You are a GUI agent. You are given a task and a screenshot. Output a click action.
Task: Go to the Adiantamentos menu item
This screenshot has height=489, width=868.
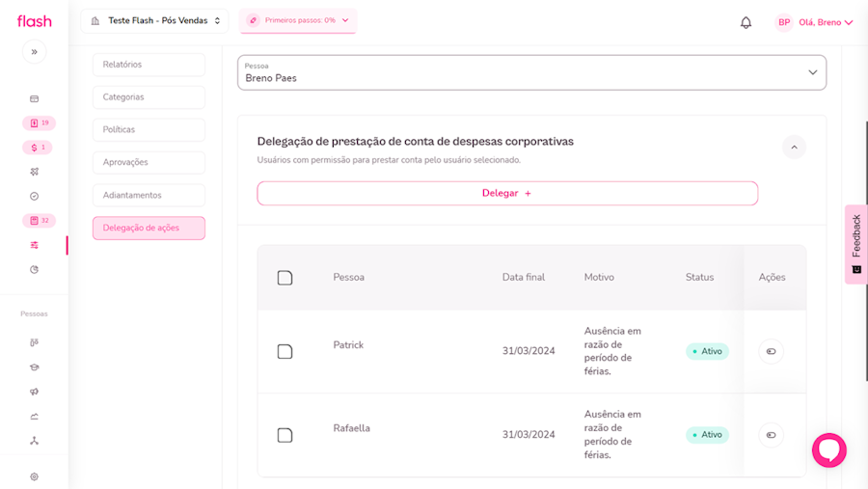tap(149, 196)
